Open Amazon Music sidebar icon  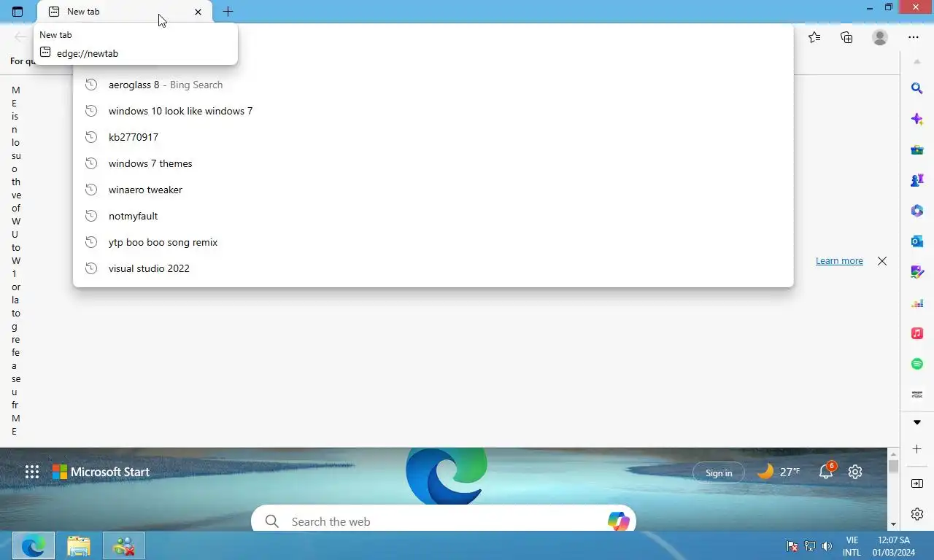pyautogui.click(x=917, y=394)
